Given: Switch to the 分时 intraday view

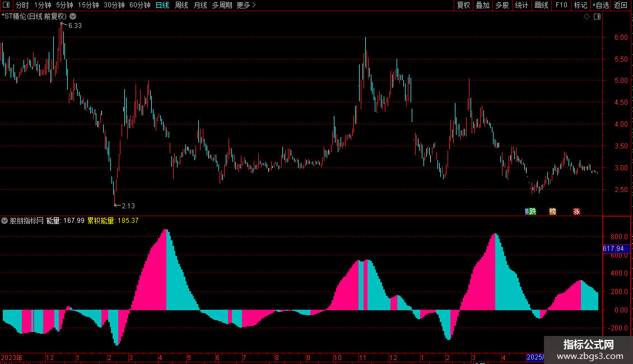Looking at the screenshot, I should (x=22, y=5).
